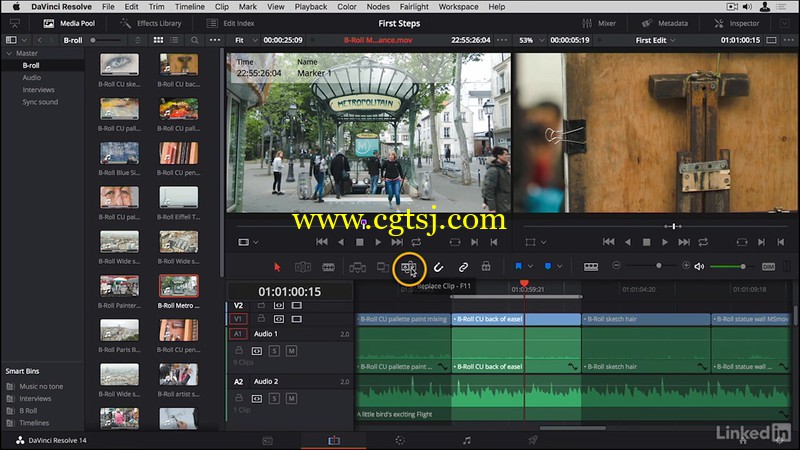
Task: Switch to the Deliver page rocket tab
Action: (x=533, y=440)
